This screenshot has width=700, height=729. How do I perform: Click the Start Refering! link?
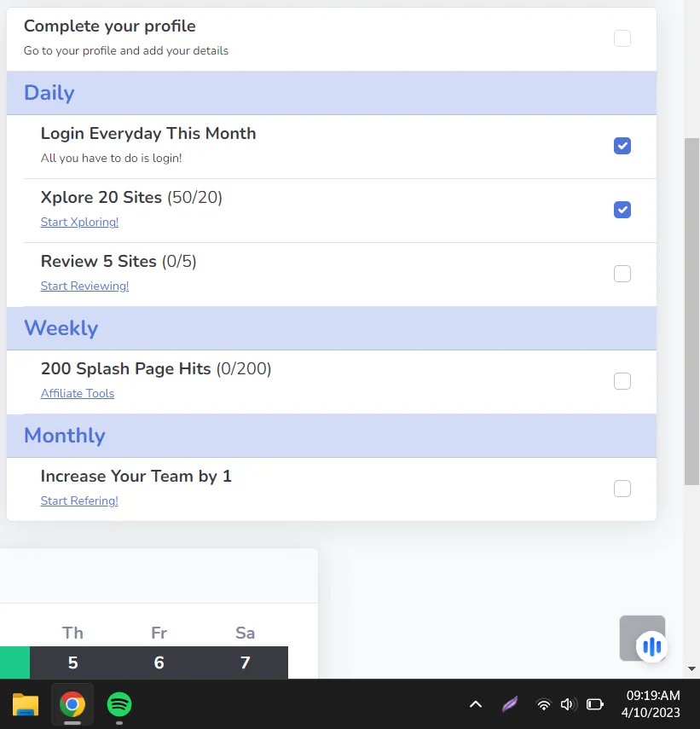pyautogui.click(x=79, y=501)
